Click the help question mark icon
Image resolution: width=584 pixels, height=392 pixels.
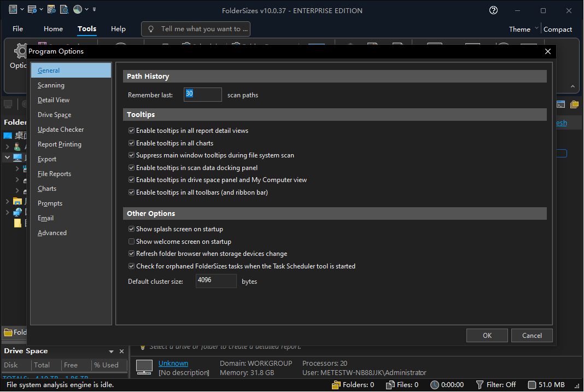(493, 10)
